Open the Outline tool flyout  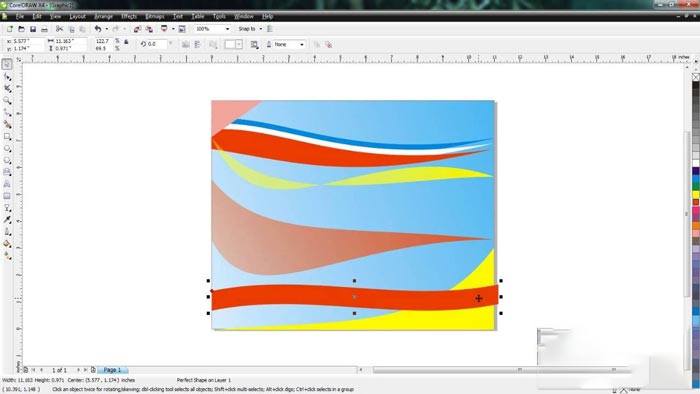click(7, 232)
